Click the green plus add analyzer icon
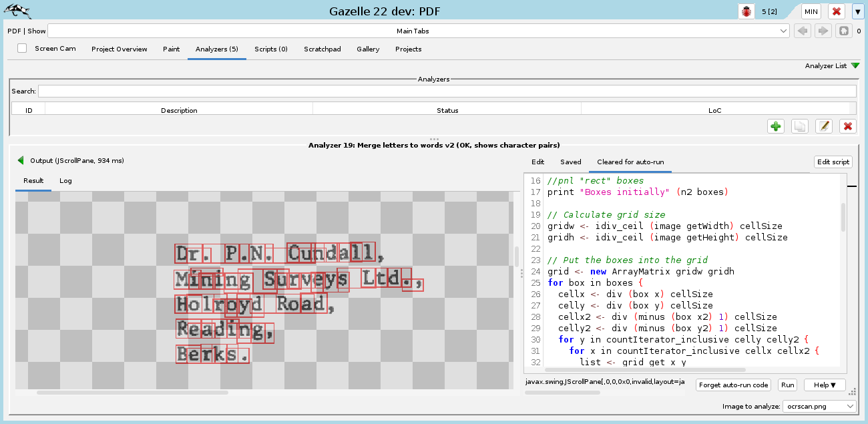Image resolution: width=868 pixels, height=424 pixels. 775,126
